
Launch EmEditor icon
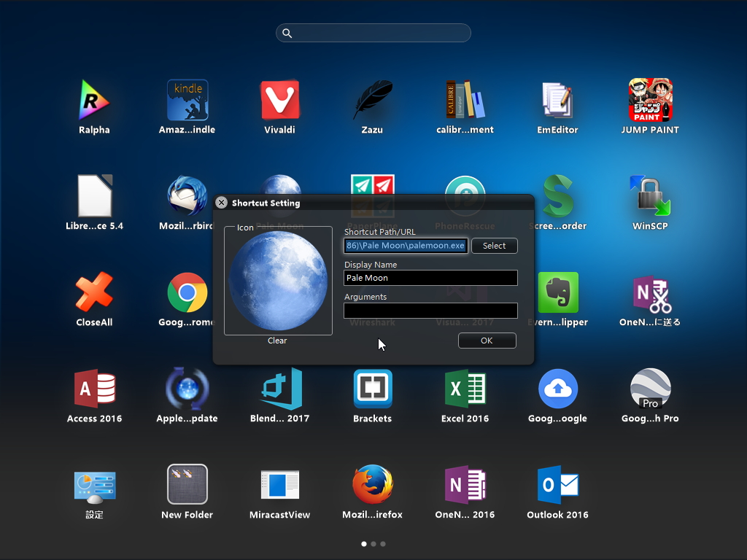(557, 100)
